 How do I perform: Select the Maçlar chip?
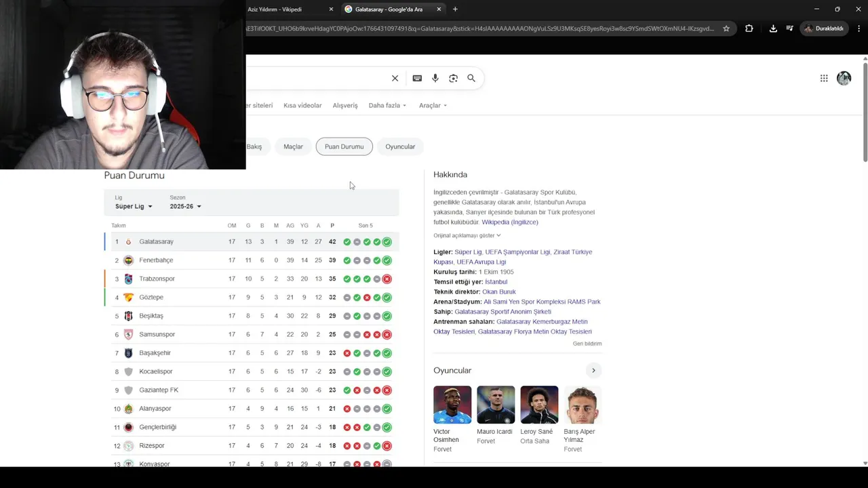293,146
